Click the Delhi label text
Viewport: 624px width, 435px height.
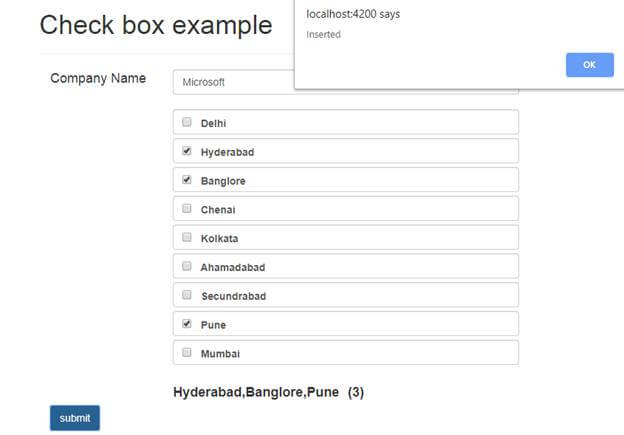click(x=213, y=123)
